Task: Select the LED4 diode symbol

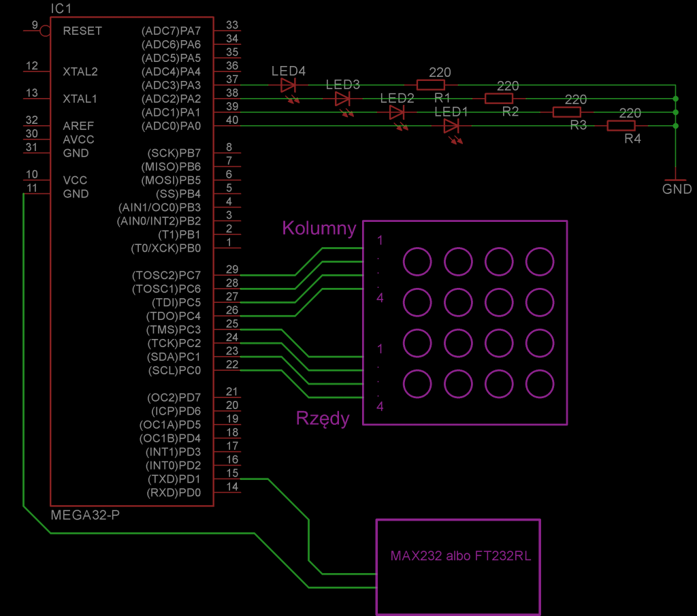Action: [288, 85]
